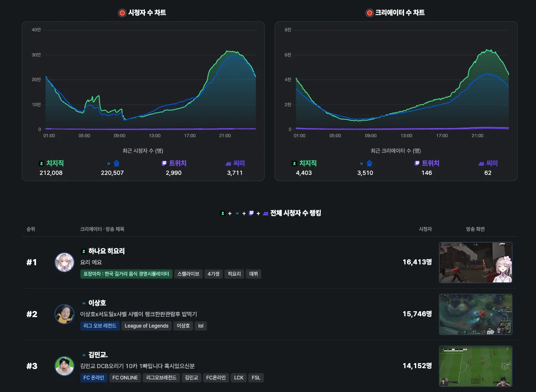
Task: Open the streamer name 하나요 히요리
Action: 106,251
